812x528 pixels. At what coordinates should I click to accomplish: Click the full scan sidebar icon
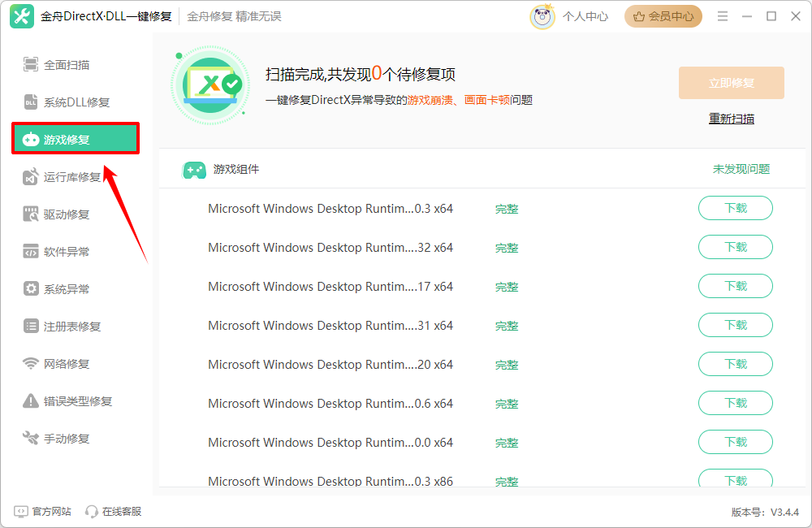click(31, 65)
